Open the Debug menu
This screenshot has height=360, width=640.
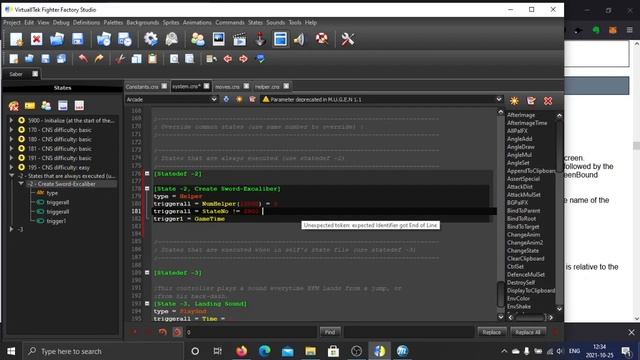pos(61,22)
